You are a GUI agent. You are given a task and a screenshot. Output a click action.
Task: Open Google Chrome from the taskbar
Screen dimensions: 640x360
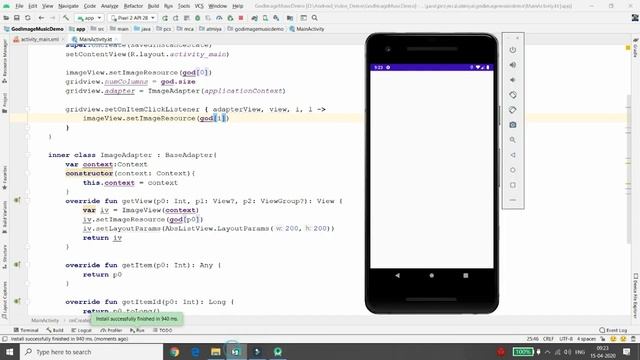174,352
